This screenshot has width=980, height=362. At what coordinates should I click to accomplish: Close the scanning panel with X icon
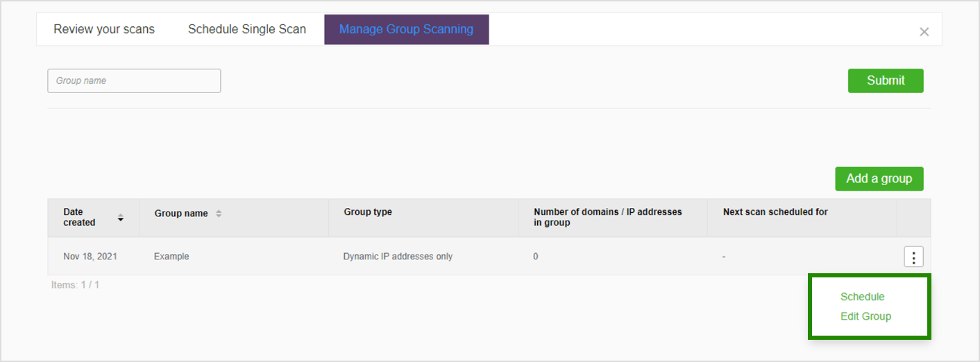point(924,32)
